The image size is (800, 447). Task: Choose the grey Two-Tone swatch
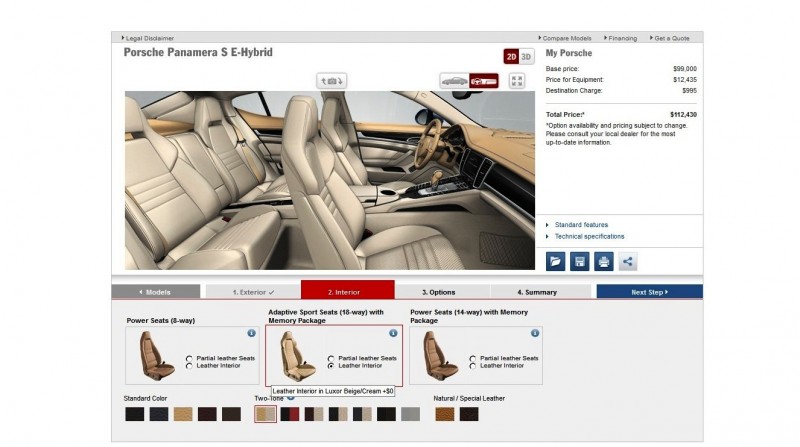[410, 414]
